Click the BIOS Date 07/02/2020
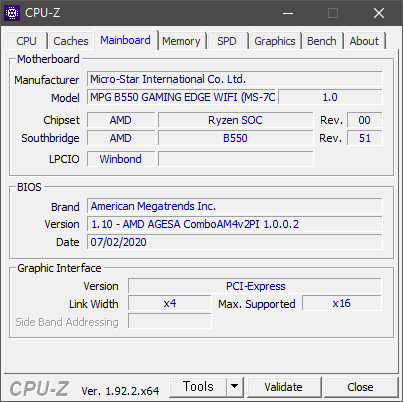This screenshot has width=403, height=402. [x=235, y=242]
